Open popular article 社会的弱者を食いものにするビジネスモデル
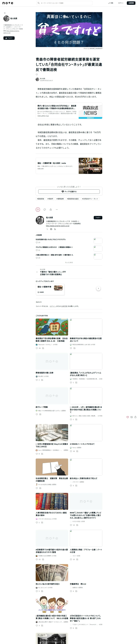 [51, 239]
